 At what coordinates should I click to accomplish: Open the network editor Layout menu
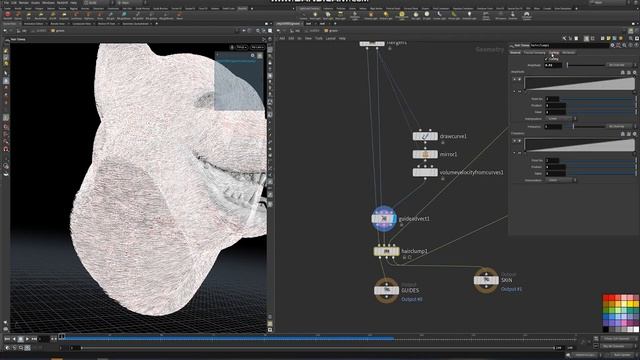coord(331,38)
